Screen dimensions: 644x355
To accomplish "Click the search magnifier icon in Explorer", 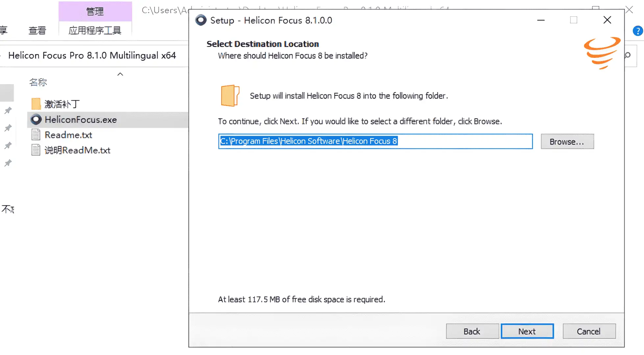I will [628, 55].
